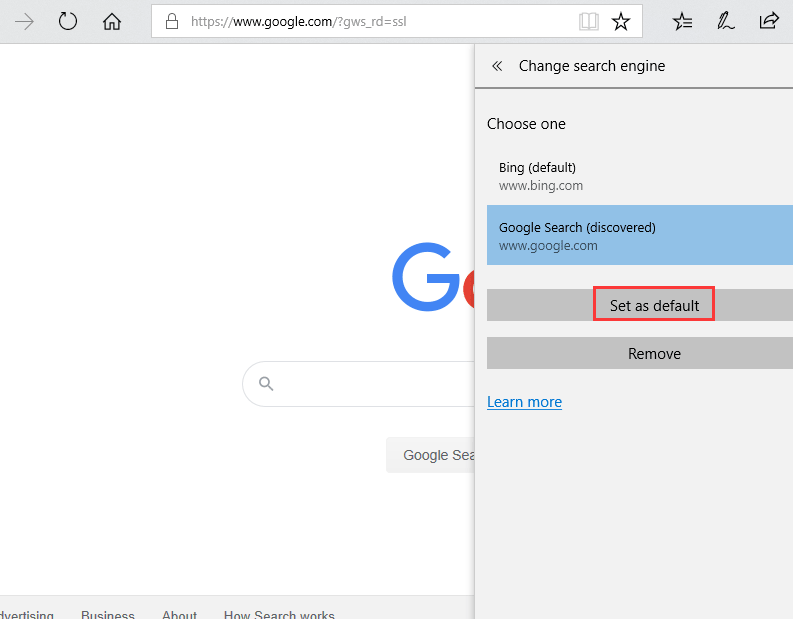The height and width of the screenshot is (619, 793).
Task: Click the Forward navigation arrow
Action: 24,22
